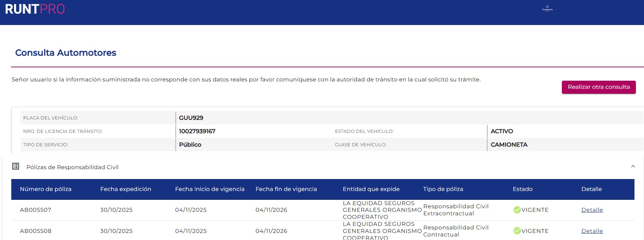Click the Tipo de póliza column header
The image size is (644, 240).
coord(443,189)
